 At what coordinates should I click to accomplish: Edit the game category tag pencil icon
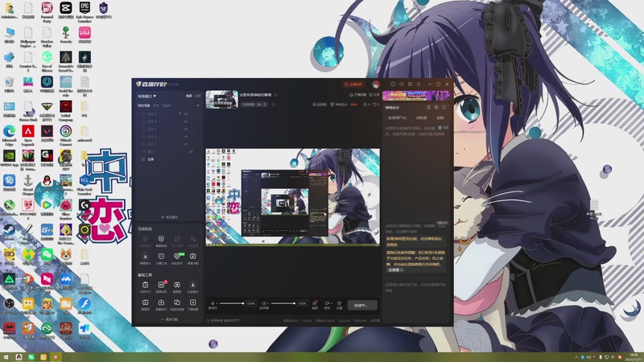274,105
